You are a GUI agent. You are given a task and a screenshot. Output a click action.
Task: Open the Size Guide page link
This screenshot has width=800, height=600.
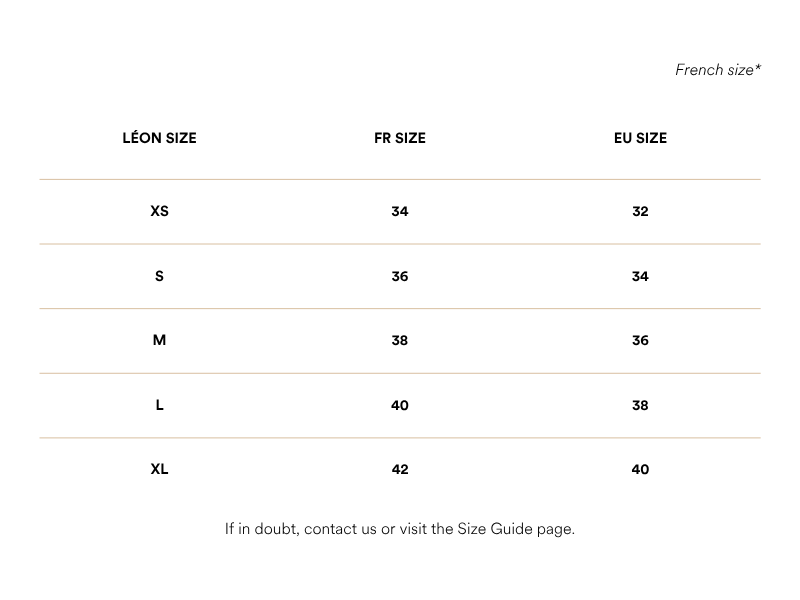(515, 529)
